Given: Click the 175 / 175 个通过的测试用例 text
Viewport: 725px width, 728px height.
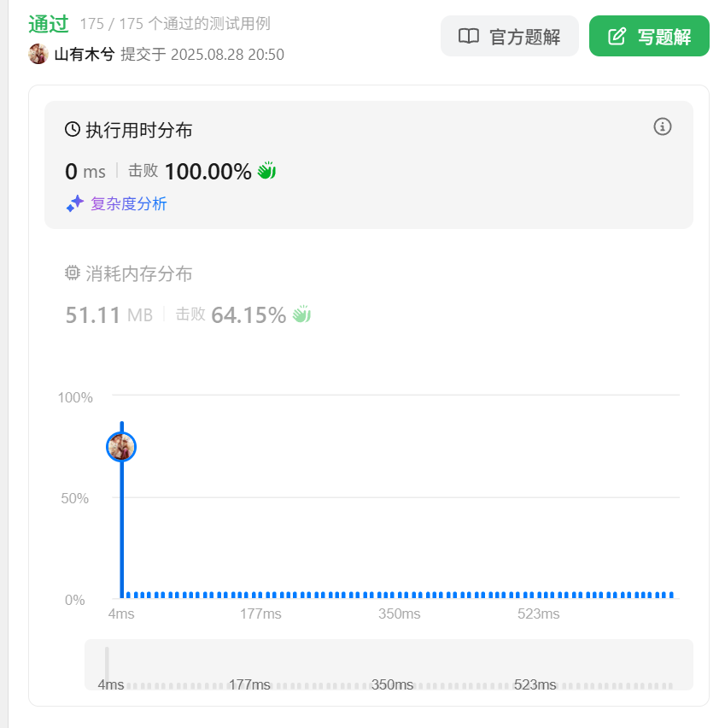Looking at the screenshot, I should pyautogui.click(x=175, y=24).
